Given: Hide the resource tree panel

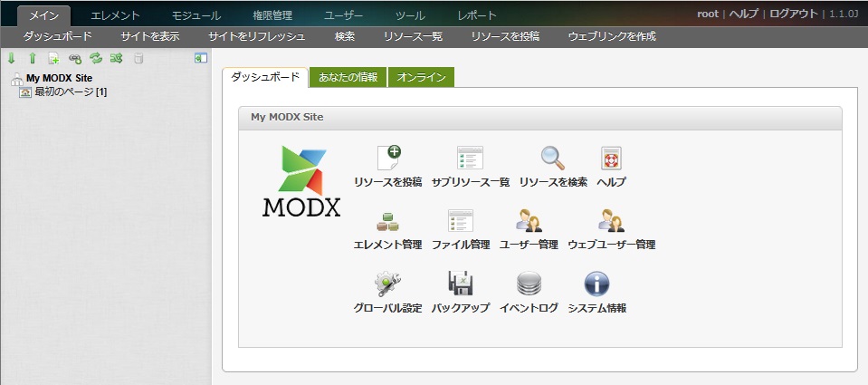Looking at the screenshot, I should coord(200,58).
